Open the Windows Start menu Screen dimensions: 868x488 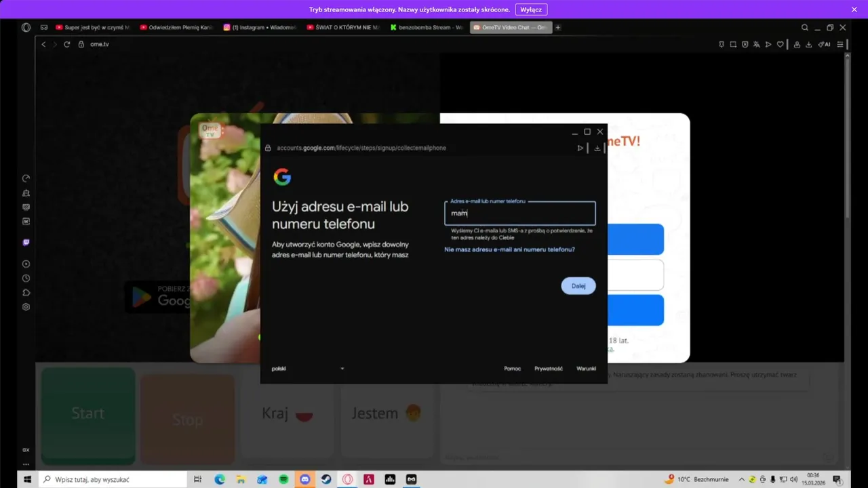point(28,479)
